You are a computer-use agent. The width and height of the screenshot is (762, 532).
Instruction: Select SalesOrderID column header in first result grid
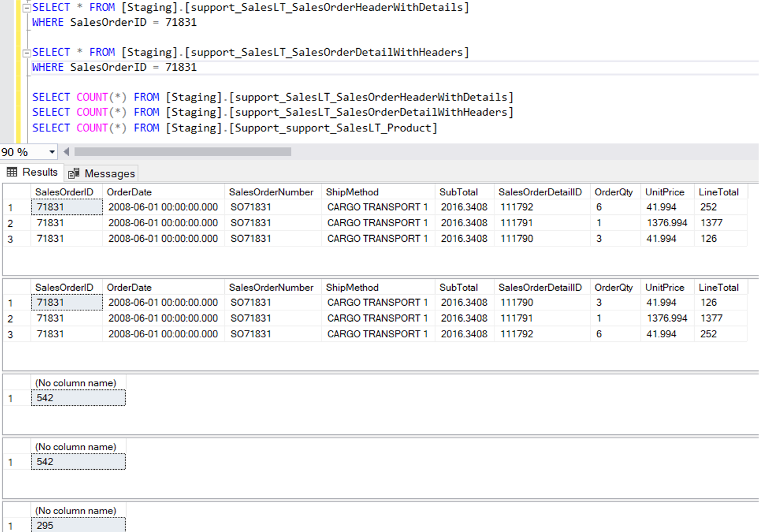(x=66, y=192)
